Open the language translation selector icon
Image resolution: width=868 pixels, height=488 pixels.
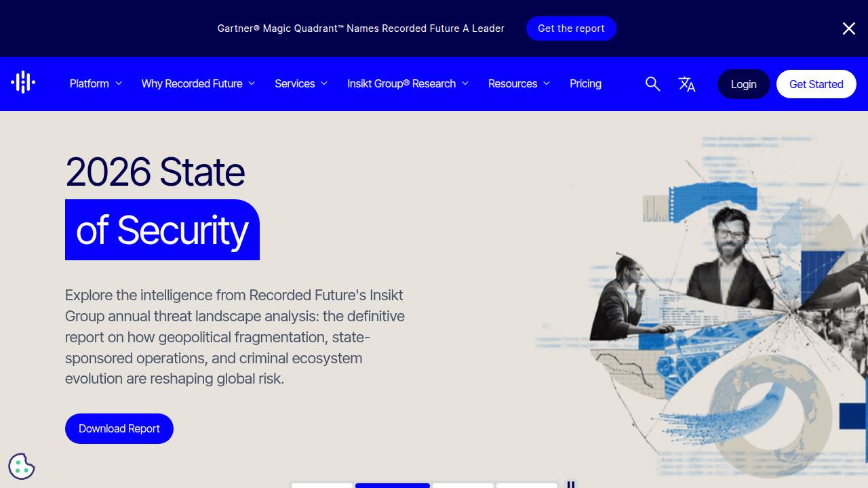pos(687,83)
